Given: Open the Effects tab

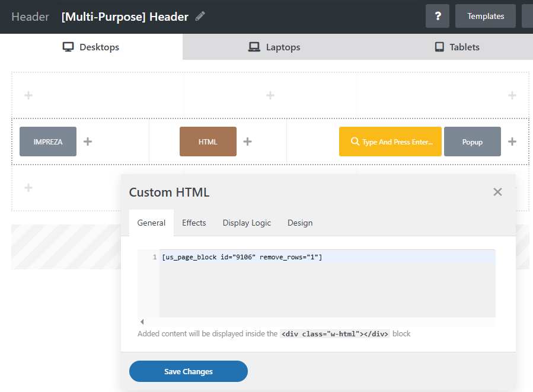Looking at the screenshot, I should pos(194,223).
